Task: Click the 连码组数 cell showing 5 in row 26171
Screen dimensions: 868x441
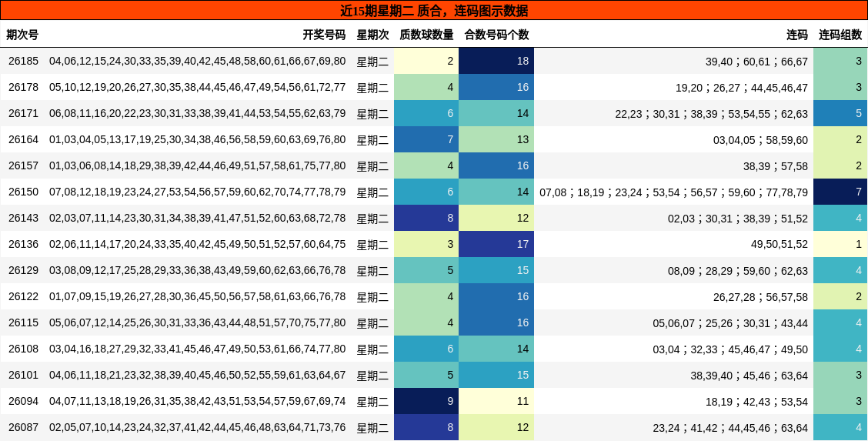Action: point(840,113)
